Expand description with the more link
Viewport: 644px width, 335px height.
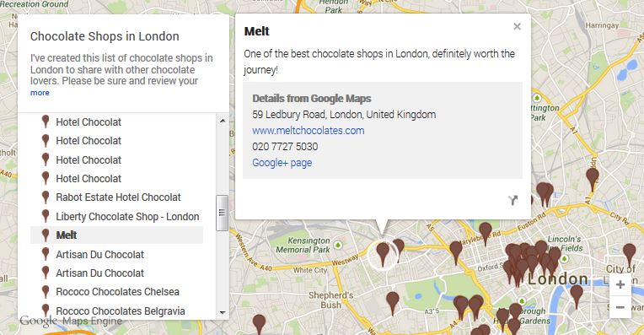click(40, 93)
